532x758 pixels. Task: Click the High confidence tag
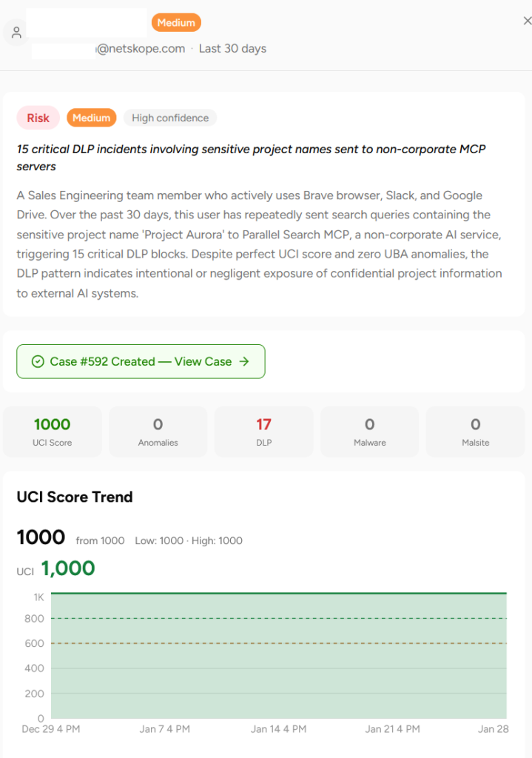[170, 118]
